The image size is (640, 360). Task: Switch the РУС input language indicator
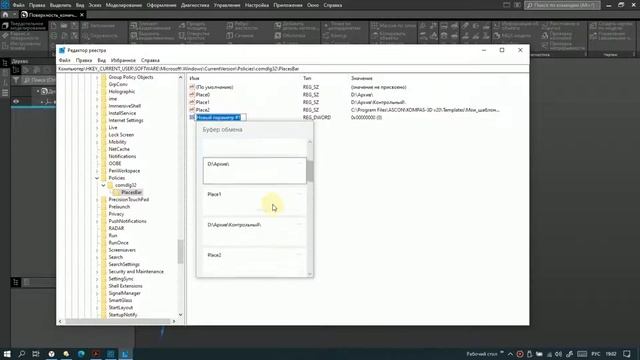(x=596, y=354)
